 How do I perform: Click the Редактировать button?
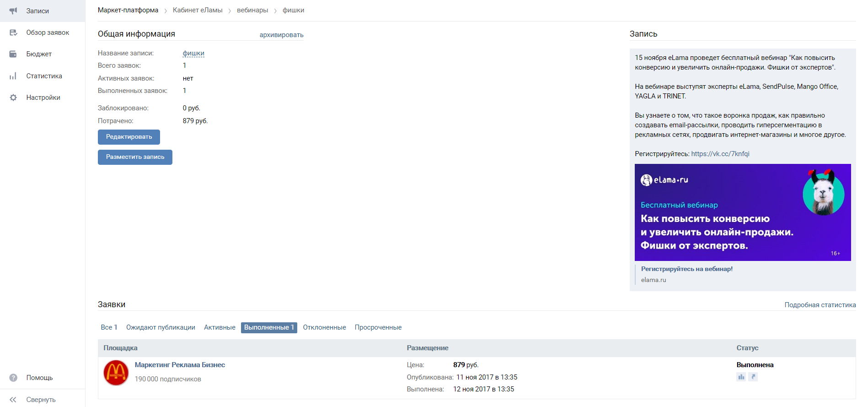pyautogui.click(x=129, y=137)
